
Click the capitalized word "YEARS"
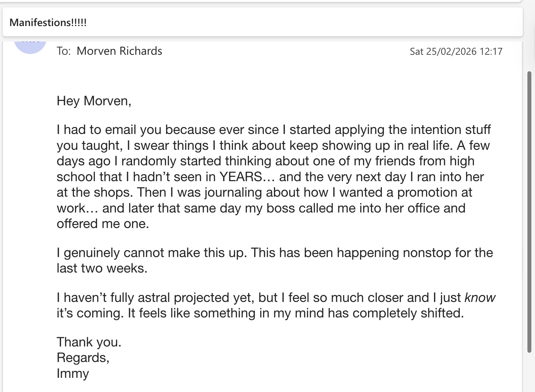(x=241, y=177)
